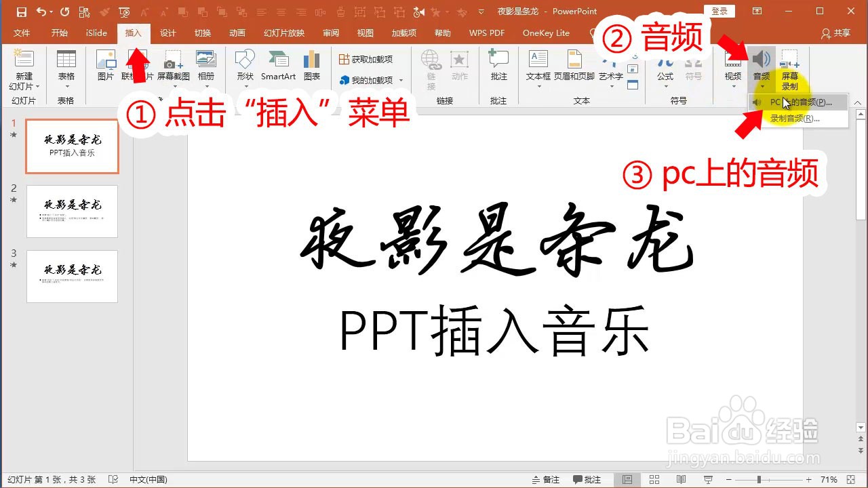Insert a Text Box (文本框)
Screen dimensions: 868x488
pos(538,70)
